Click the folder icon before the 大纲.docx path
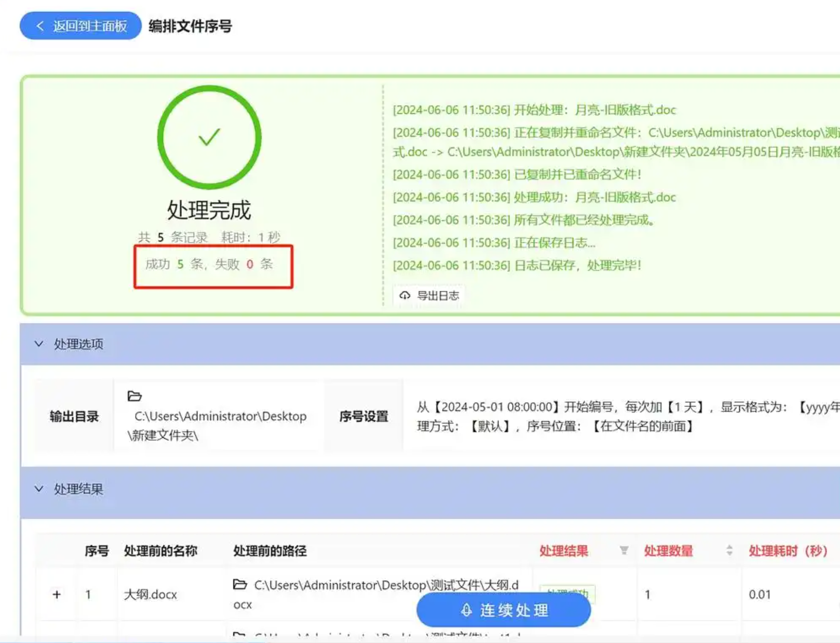This screenshot has height=643, width=840. point(240,585)
